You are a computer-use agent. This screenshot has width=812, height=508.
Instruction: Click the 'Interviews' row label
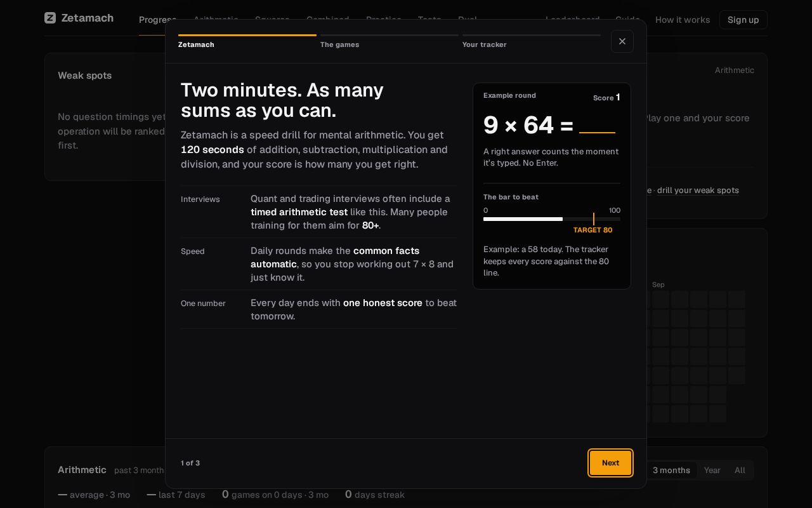pyautogui.click(x=200, y=199)
